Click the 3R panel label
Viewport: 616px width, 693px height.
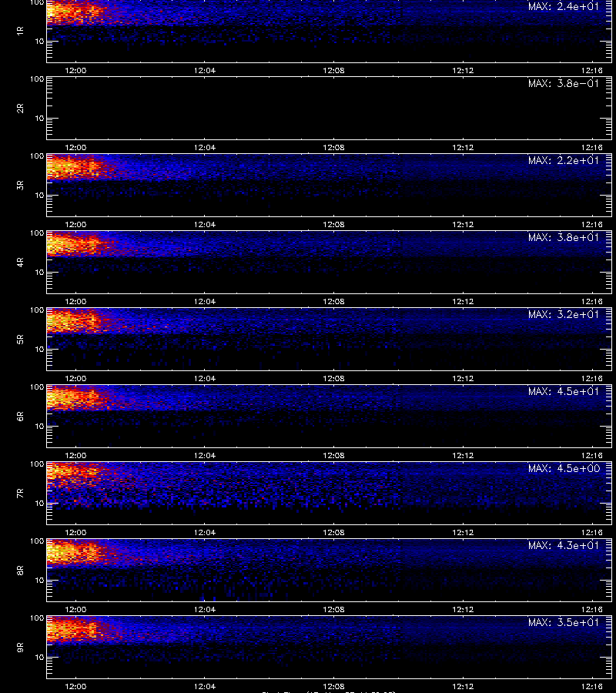(20, 185)
